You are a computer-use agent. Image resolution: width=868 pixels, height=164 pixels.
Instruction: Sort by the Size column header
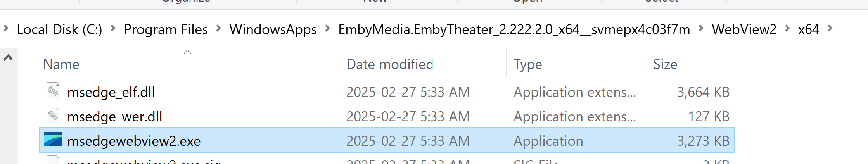(665, 64)
